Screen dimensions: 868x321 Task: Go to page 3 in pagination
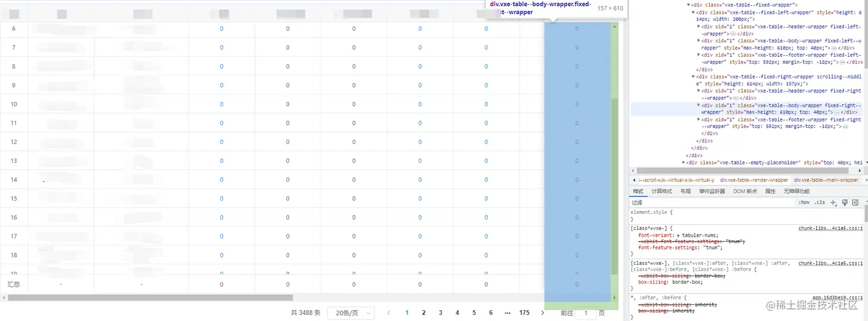[440, 312]
